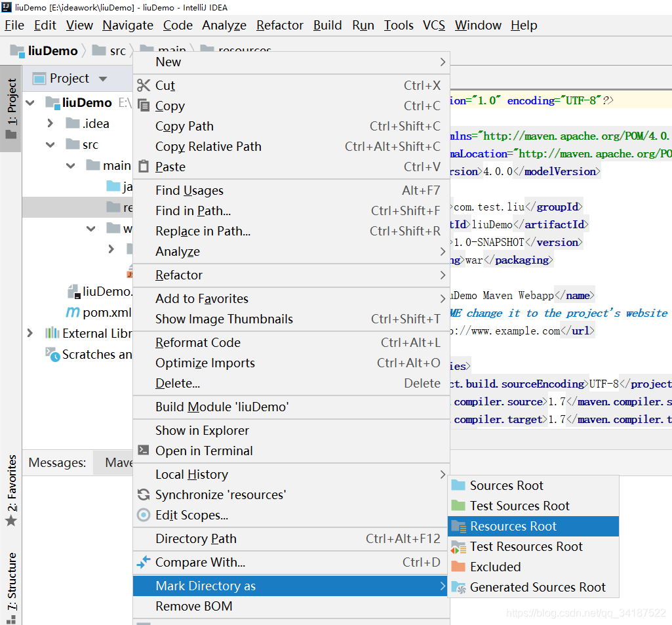This screenshot has height=625, width=672.
Task: Choose Build Module 'liuDemo'
Action: pos(292,407)
